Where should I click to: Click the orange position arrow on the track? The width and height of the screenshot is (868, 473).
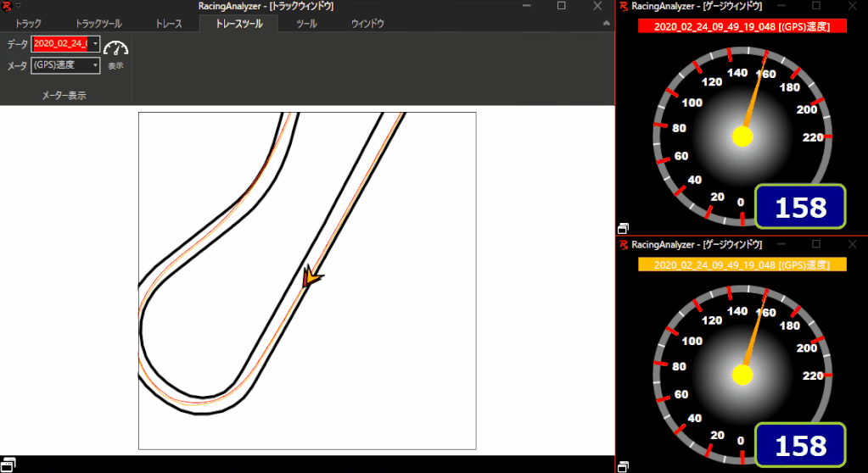311,278
